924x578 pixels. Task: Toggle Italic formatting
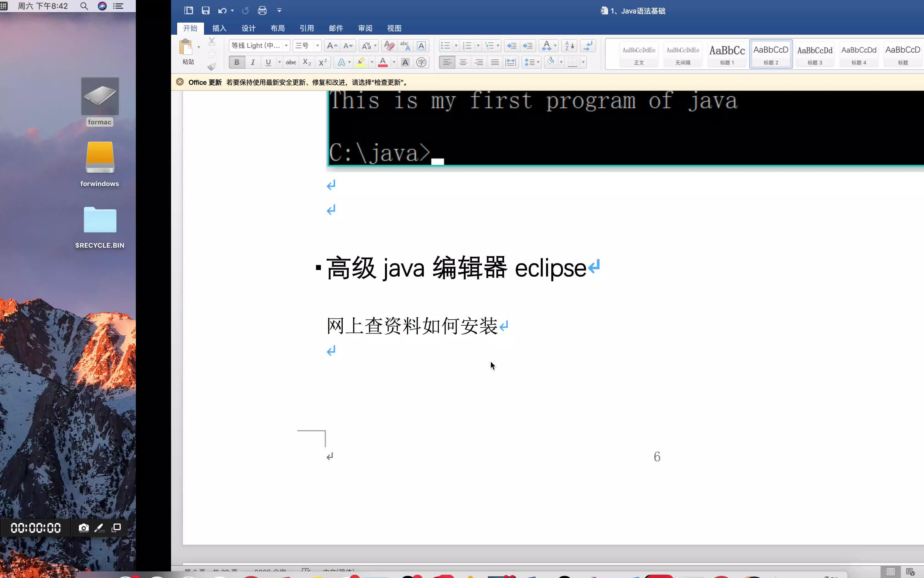252,62
